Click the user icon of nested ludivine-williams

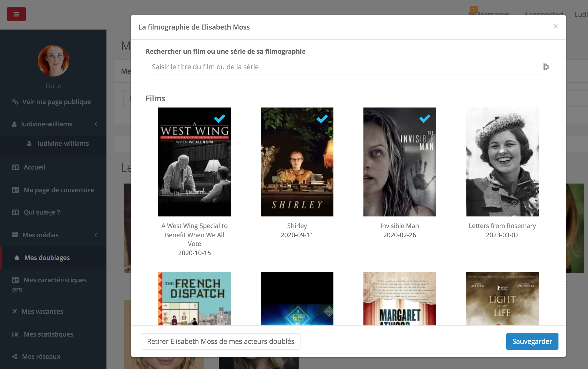[29, 144]
